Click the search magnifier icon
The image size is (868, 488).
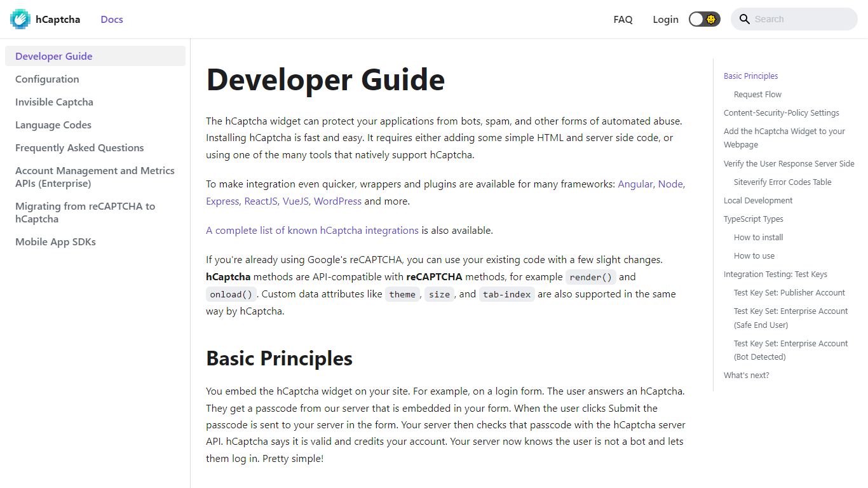coord(745,19)
